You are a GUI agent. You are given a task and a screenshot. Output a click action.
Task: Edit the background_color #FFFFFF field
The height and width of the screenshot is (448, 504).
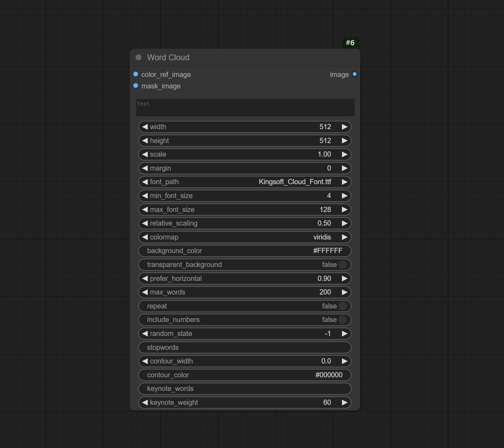click(x=245, y=251)
